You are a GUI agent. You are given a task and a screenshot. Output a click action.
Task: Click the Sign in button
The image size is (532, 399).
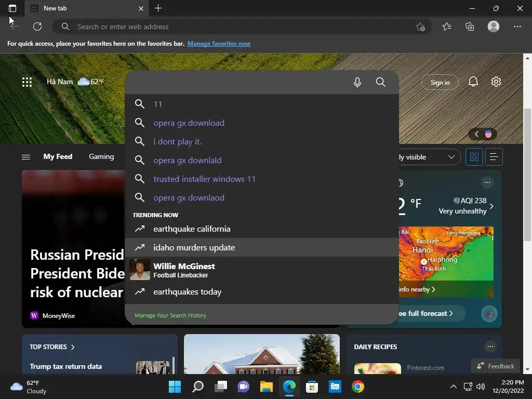pos(440,82)
